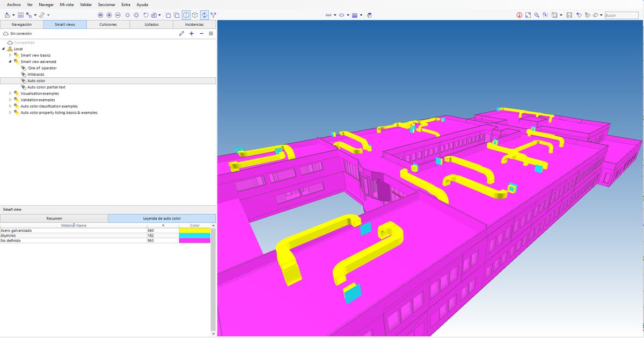Open the smart views hamburger menu

pos(211,33)
